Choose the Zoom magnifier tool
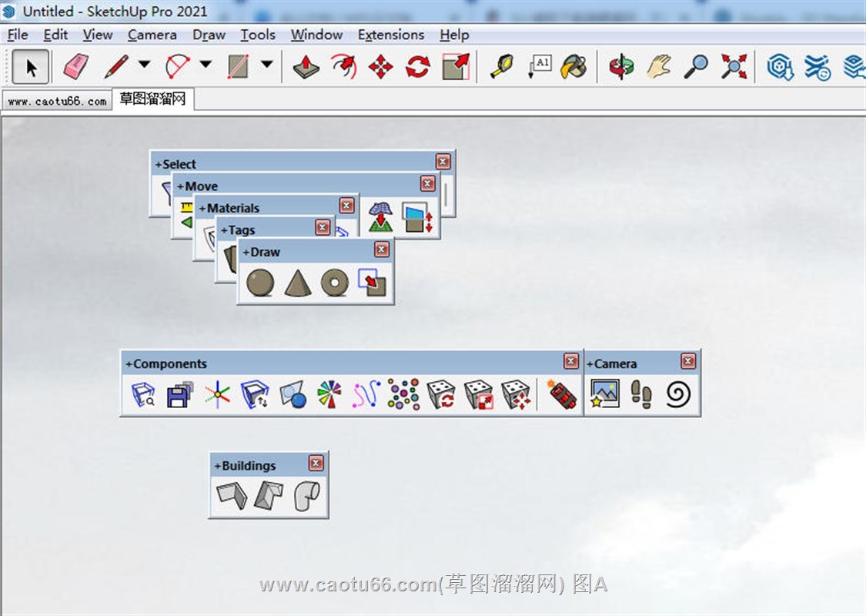The width and height of the screenshot is (866, 616). click(696, 67)
